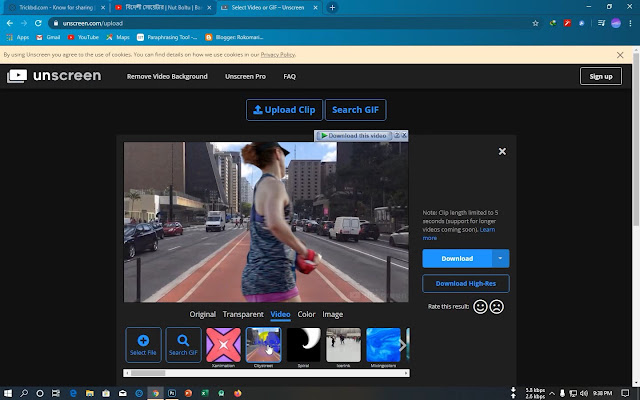Click the Search GIF button at top
The height and width of the screenshot is (400, 640).
[356, 110]
